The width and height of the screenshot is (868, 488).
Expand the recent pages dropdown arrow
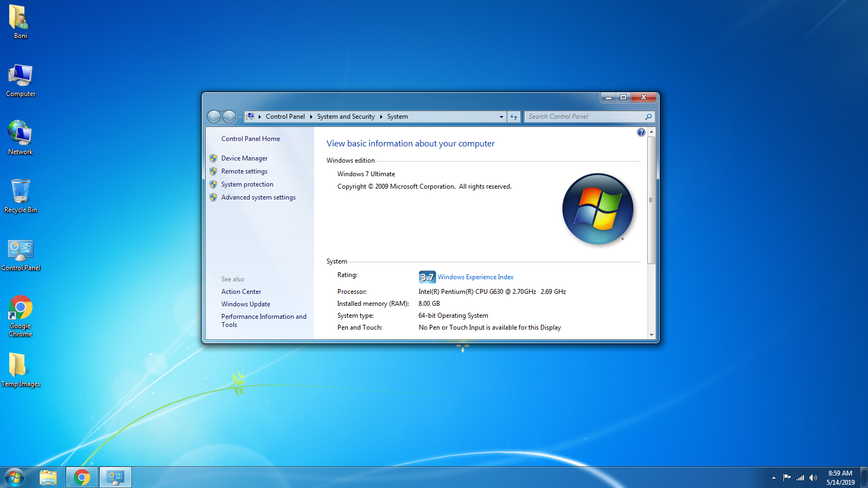tap(240, 117)
